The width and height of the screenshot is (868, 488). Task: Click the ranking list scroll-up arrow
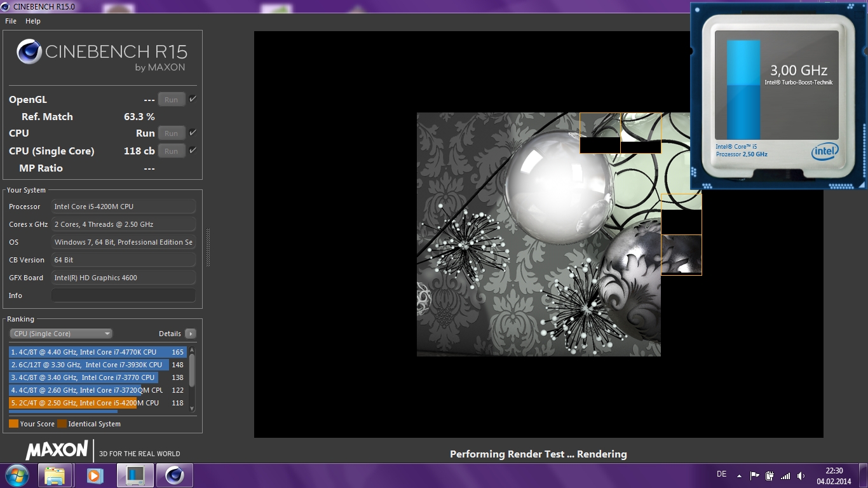192,350
